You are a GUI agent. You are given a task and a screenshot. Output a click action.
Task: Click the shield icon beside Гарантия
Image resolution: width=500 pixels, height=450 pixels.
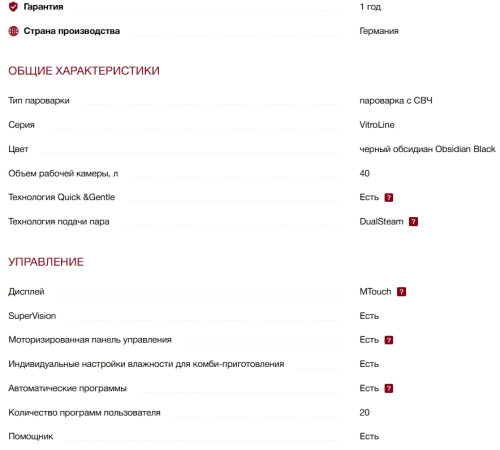coord(13,6)
